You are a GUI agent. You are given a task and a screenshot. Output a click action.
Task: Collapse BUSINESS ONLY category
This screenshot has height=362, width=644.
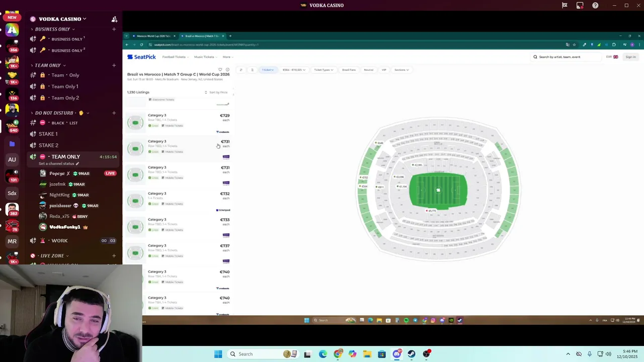point(52,29)
